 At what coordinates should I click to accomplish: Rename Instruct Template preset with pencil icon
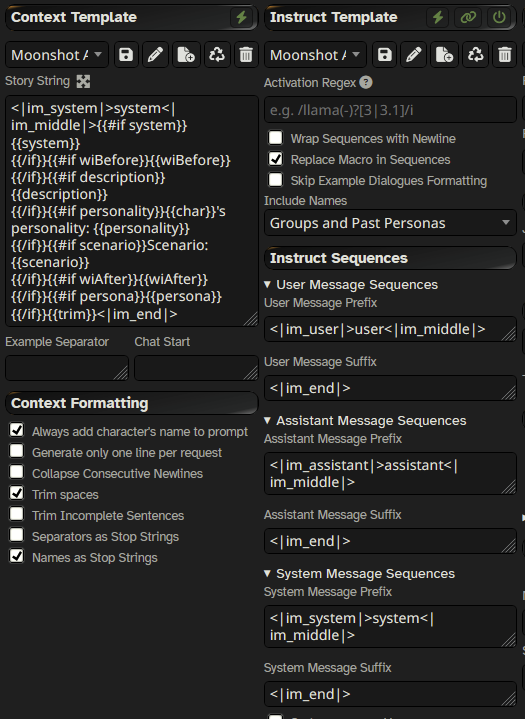(414, 55)
